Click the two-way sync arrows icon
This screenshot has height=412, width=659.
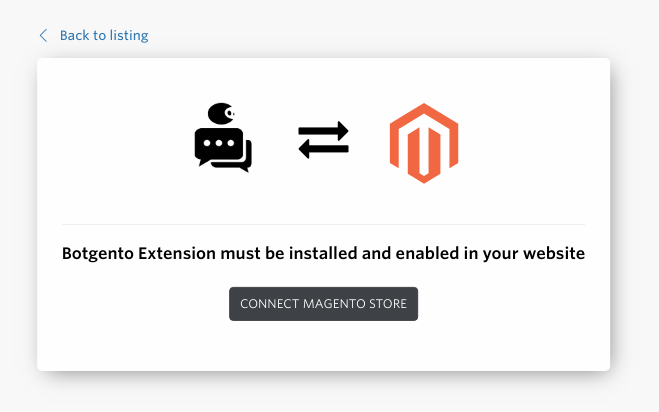click(x=323, y=140)
